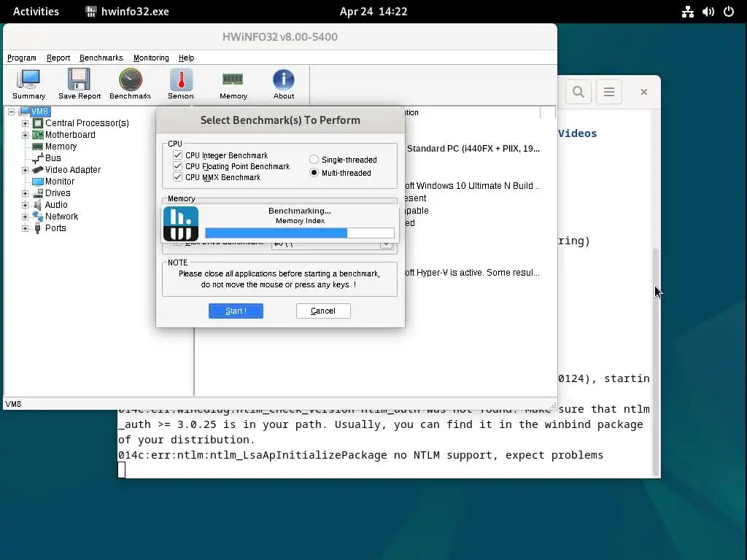
Task: Expand the Video Adapter node
Action: (26, 170)
